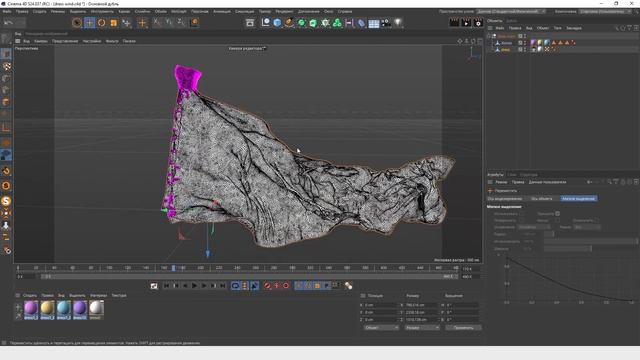Toggle the X axis lock icon
Viewport: 640px width, 360px height.
click(x=157, y=23)
